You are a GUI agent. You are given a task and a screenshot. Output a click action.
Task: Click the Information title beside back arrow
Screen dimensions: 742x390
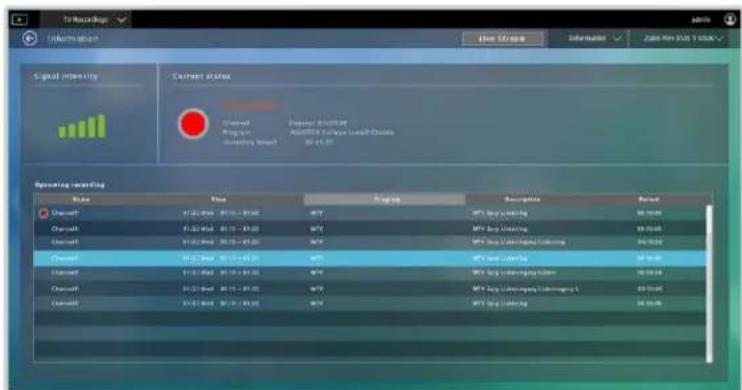click(73, 38)
